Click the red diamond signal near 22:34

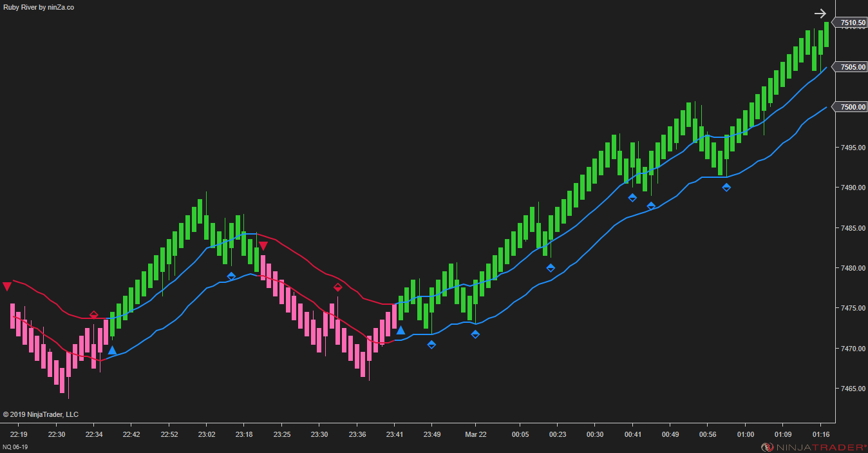pyautogui.click(x=94, y=315)
